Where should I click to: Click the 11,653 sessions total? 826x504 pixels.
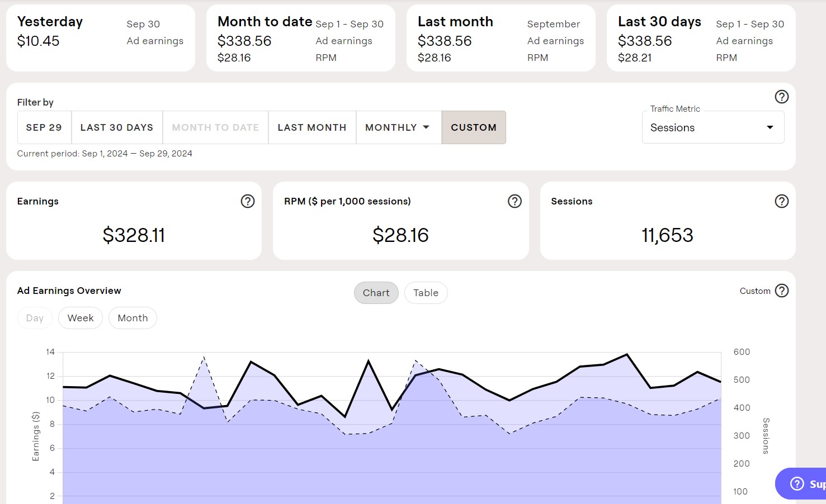click(x=667, y=235)
